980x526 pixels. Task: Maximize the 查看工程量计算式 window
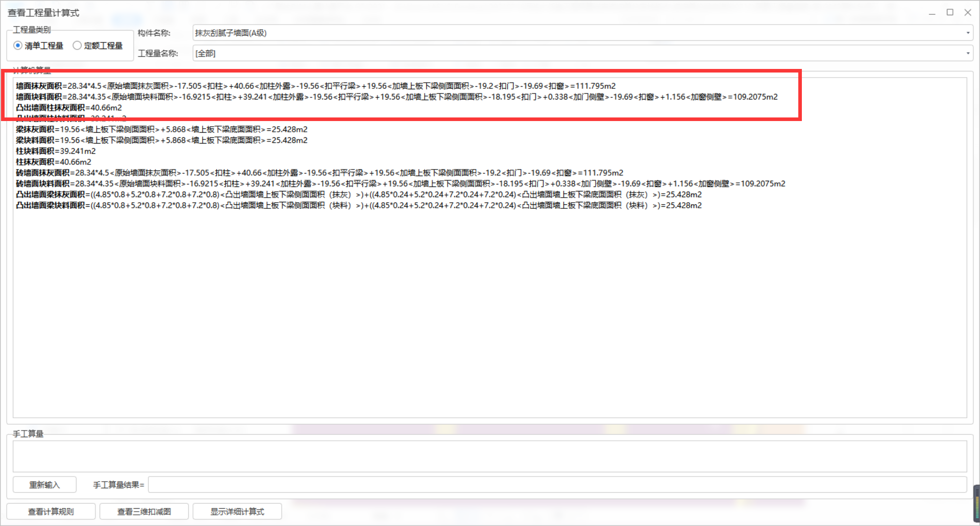click(950, 12)
